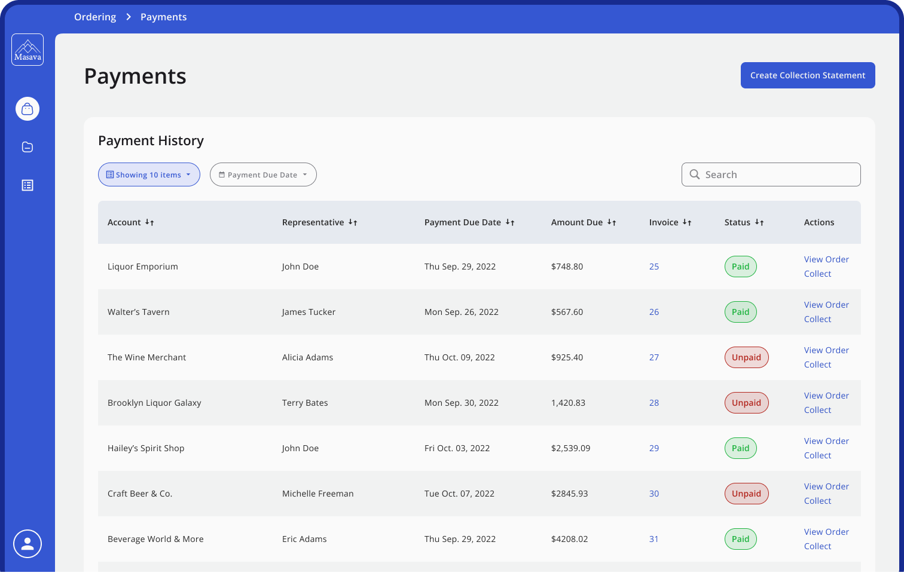Open invoice 30 link
The width and height of the screenshot is (904, 588).
point(654,494)
